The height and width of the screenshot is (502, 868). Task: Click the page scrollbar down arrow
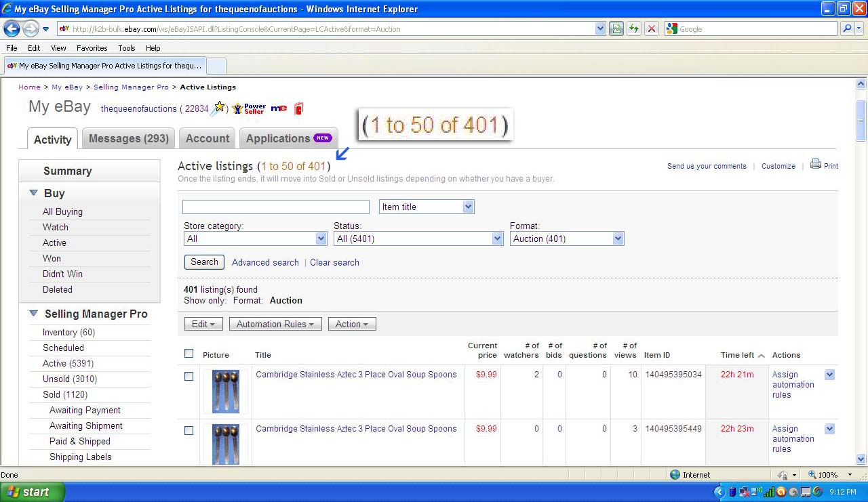coord(861,459)
